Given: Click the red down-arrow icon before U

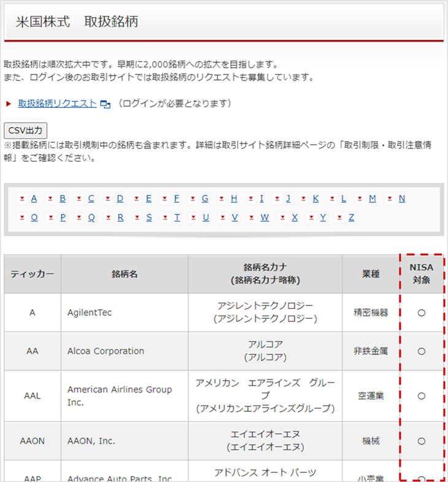Looking at the screenshot, I should coord(193,218).
